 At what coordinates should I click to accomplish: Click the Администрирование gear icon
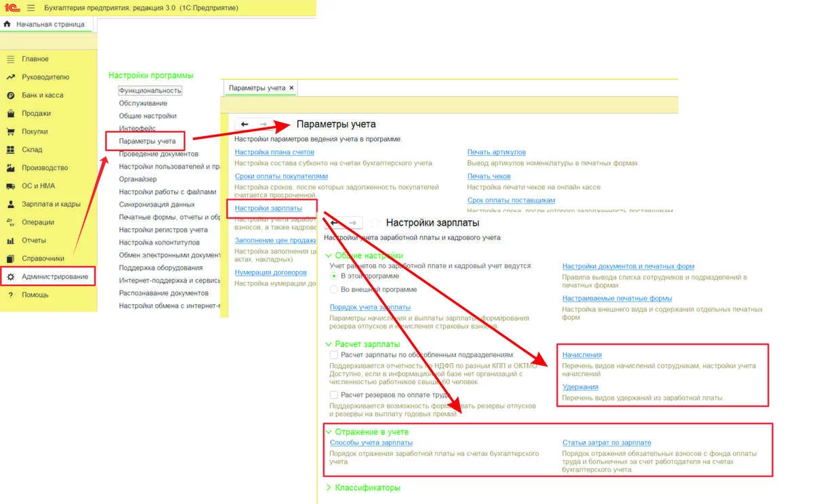tap(10, 276)
